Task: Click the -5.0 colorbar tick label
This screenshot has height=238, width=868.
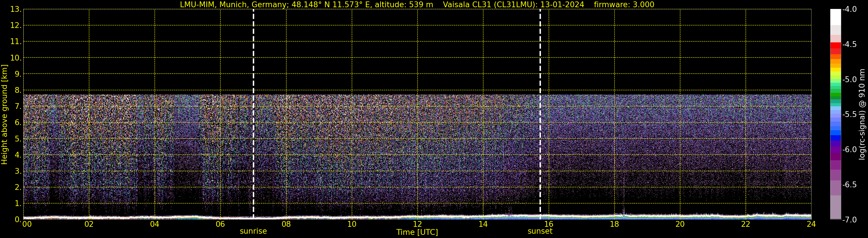Action: 849,80
